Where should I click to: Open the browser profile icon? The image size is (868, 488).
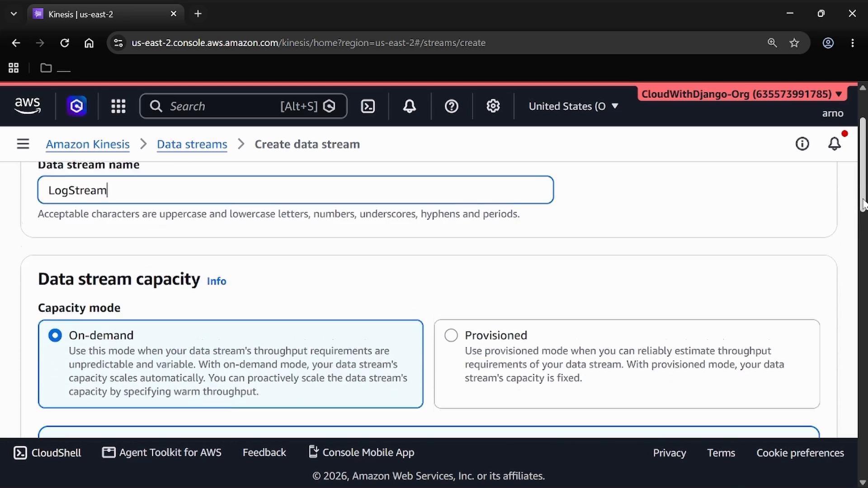point(828,43)
